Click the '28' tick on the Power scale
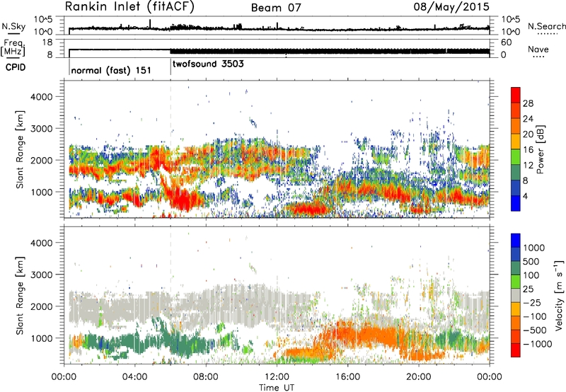566x392 pixels. (x=528, y=103)
